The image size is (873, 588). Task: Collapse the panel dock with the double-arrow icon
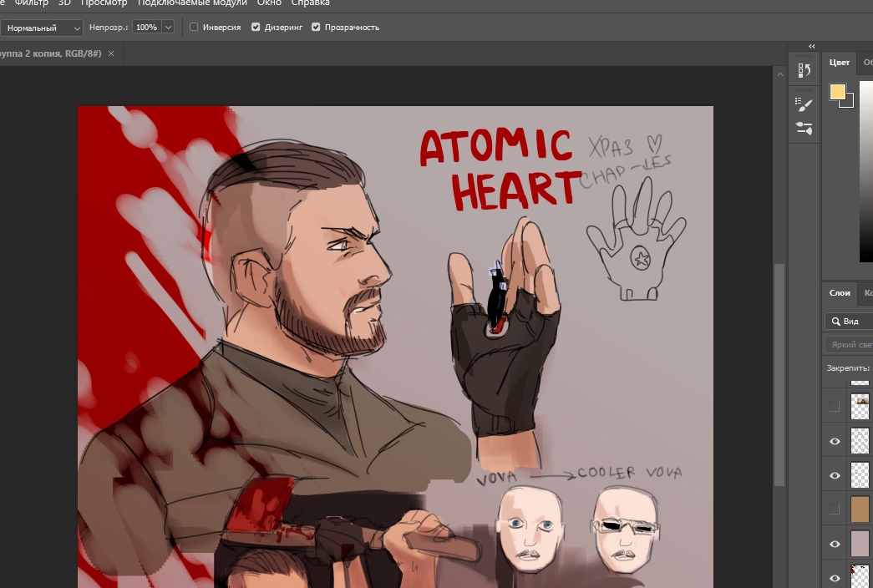click(812, 46)
